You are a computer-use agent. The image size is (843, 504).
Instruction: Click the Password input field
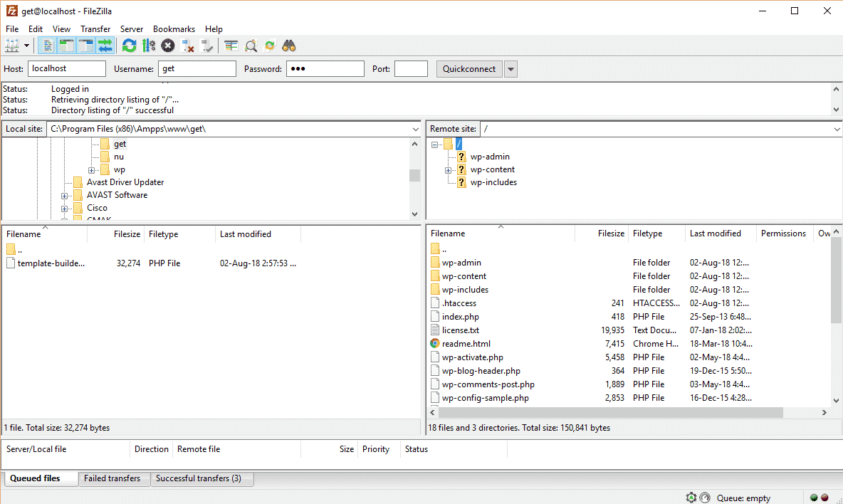tap(325, 69)
